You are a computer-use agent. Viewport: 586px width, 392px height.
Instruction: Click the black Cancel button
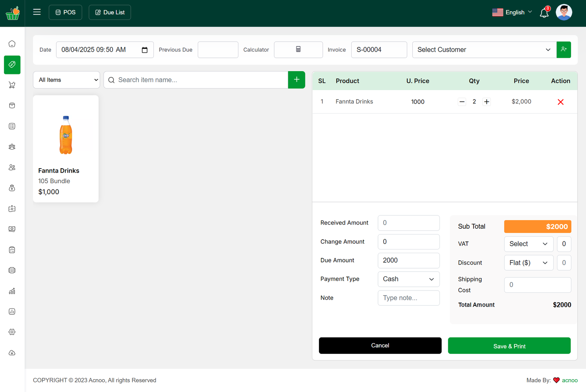[380, 345]
